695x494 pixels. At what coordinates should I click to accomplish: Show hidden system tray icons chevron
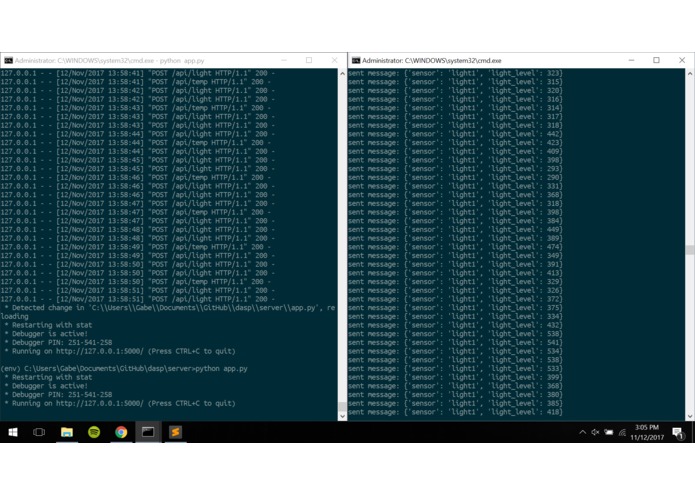582,432
